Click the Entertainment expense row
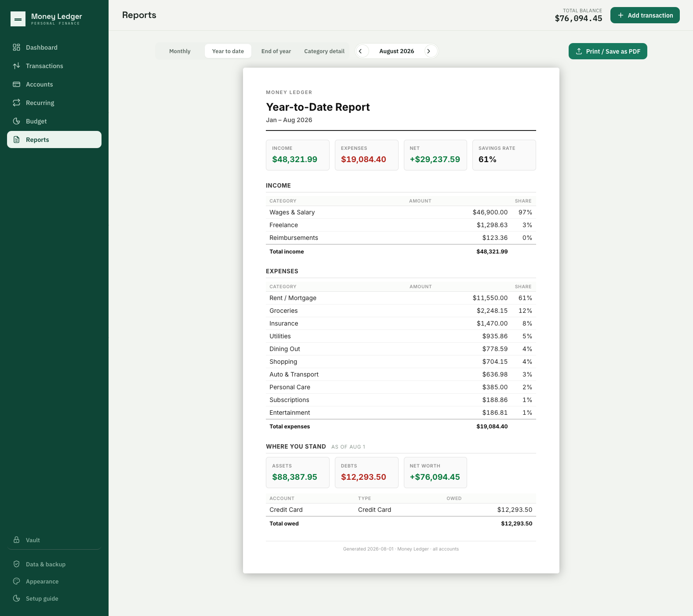 401,413
